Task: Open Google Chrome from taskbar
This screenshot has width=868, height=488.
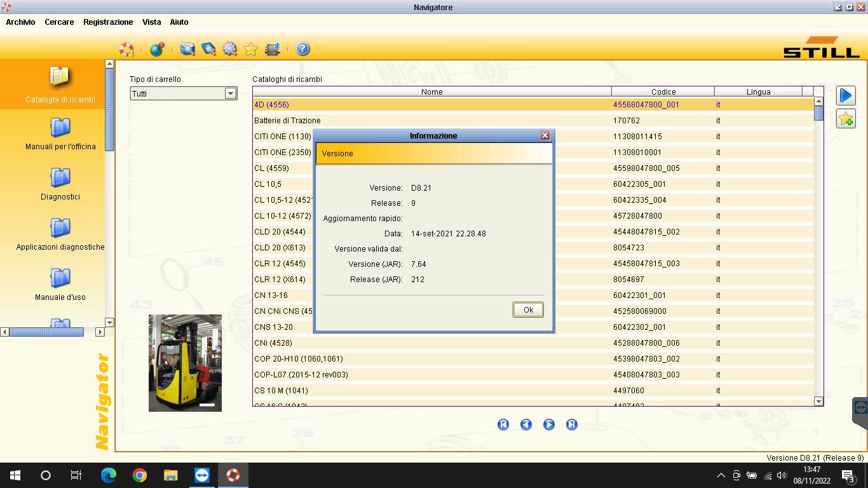Action: (x=140, y=475)
